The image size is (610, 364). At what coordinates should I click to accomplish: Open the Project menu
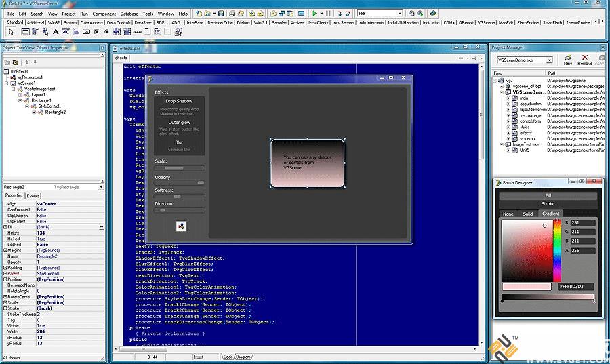click(69, 14)
